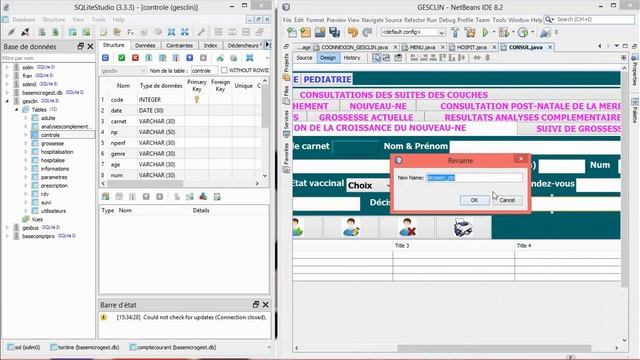Click NetBeans Redo icon
Image resolution: width=640 pixels, height=360 pixels.
coord(367,32)
